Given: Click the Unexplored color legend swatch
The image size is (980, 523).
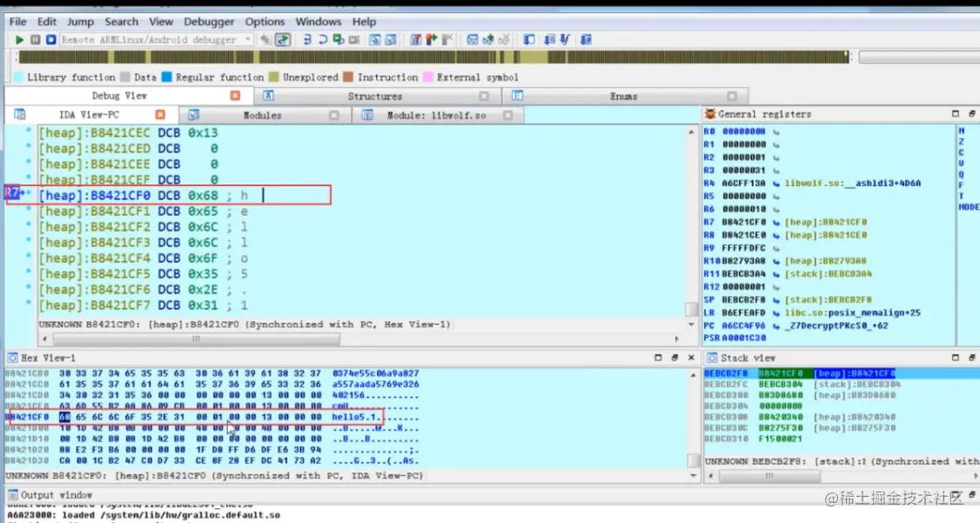Looking at the screenshot, I should pos(274,77).
